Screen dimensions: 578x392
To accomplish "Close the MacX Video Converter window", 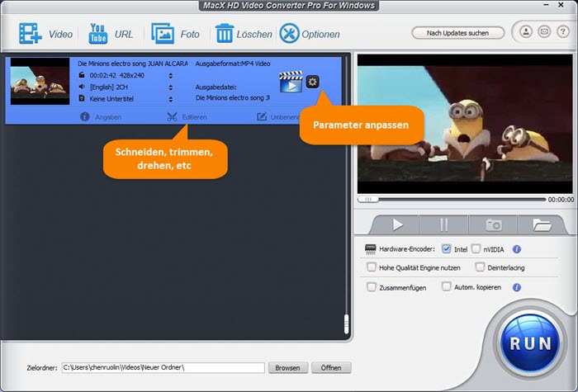I will tap(561, 5).
